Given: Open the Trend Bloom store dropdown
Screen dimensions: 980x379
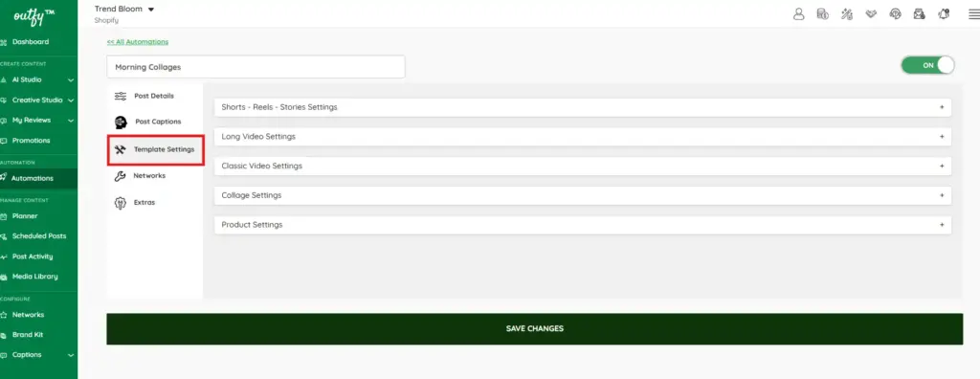Looking at the screenshot, I should click(x=124, y=9).
